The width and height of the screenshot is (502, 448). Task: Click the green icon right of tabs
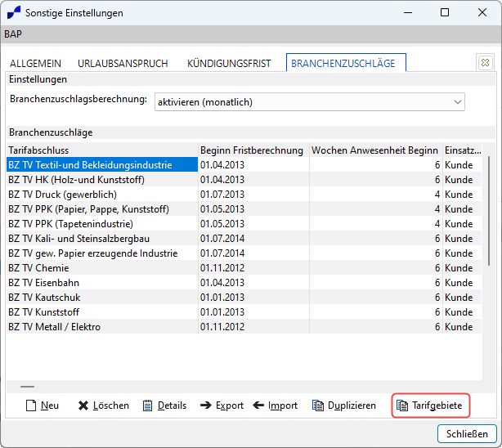[x=485, y=62]
